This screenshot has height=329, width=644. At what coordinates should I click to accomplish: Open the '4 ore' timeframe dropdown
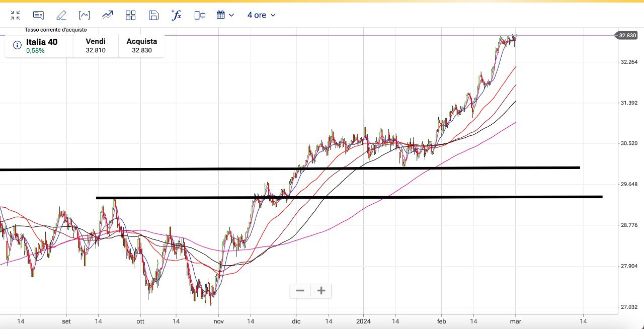[261, 15]
